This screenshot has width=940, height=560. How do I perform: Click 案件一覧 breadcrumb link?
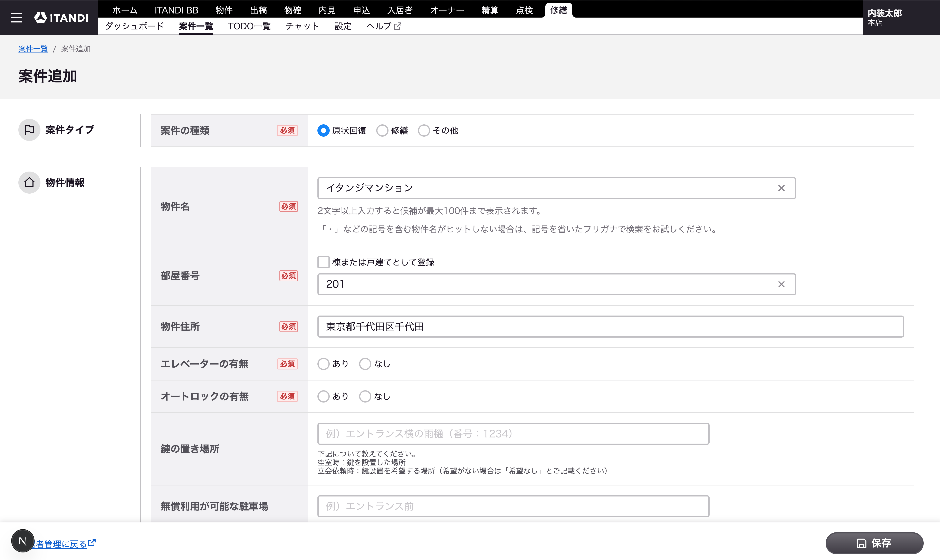pyautogui.click(x=33, y=49)
